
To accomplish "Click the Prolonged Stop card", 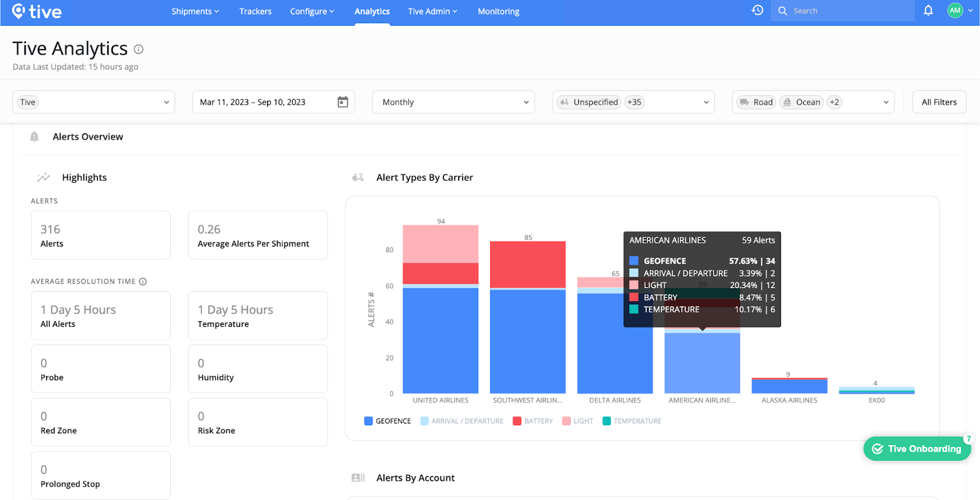I will [x=101, y=476].
